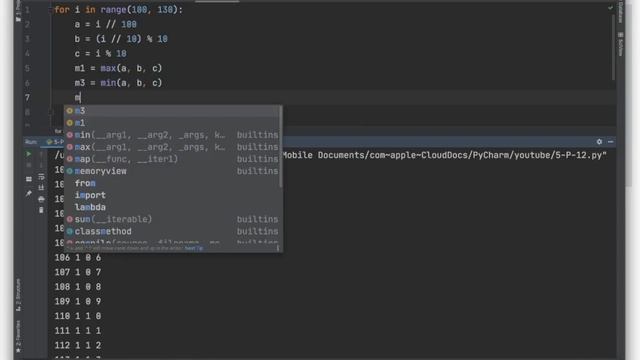The width and height of the screenshot is (640, 360).
Task: Click output row '109 1 0 9'
Action: (78, 301)
